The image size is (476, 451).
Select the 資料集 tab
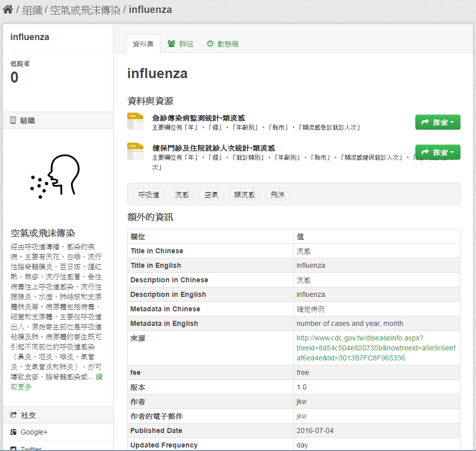click(143, 44)
